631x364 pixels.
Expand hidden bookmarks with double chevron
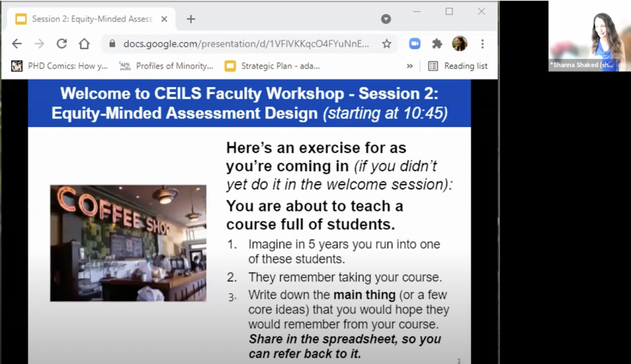click(409, 66)
